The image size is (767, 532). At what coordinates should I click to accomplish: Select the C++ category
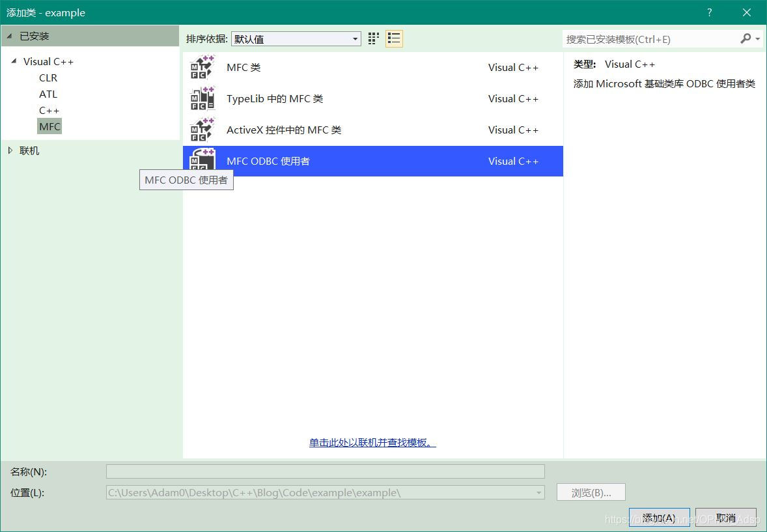49,111
